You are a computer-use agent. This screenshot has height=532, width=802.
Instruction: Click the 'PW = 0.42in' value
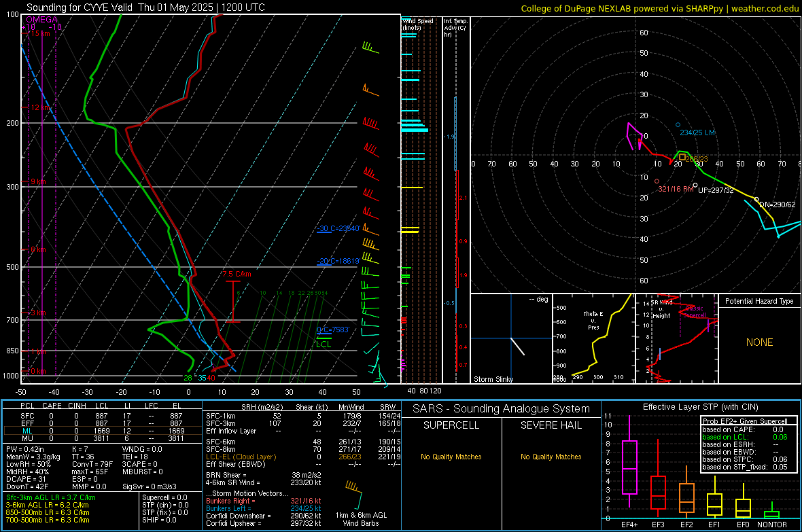click(x=24, y=449)
